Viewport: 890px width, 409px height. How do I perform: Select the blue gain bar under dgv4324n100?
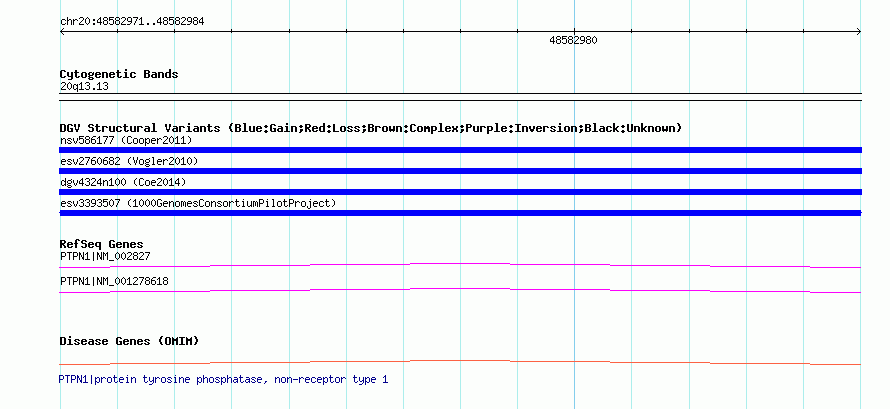[x=460, y=192]
